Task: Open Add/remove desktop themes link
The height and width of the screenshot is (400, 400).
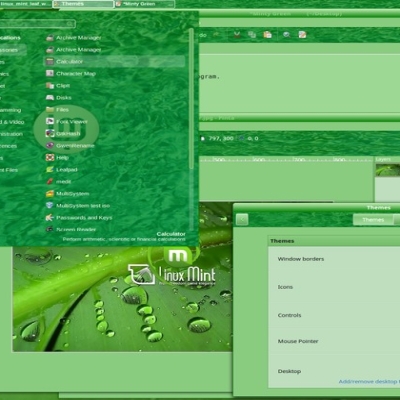Action: [369, 381]
